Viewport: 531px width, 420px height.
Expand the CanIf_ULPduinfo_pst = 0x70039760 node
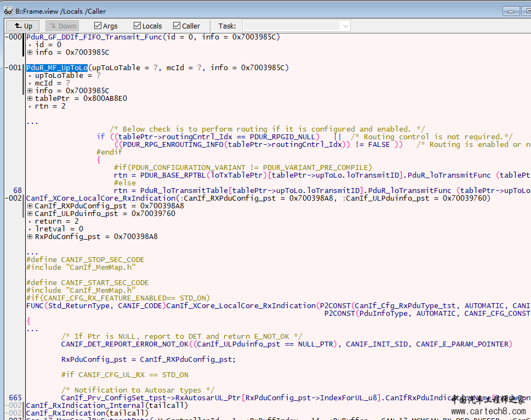[x=30, y=214]
